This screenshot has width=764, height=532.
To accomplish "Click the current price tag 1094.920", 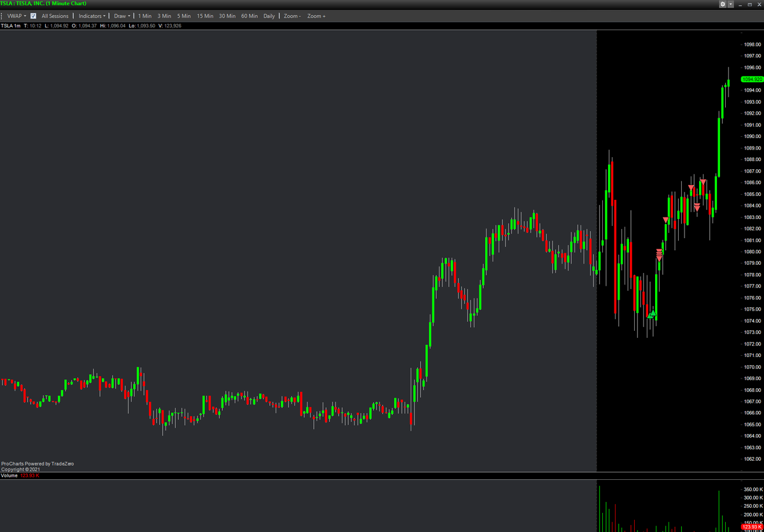I will (752, 80).
